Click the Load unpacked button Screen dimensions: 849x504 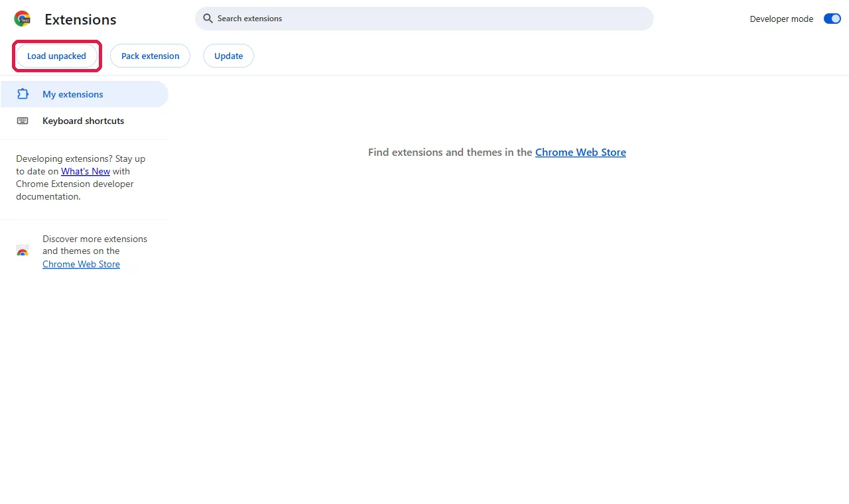[x=56, y=56]
